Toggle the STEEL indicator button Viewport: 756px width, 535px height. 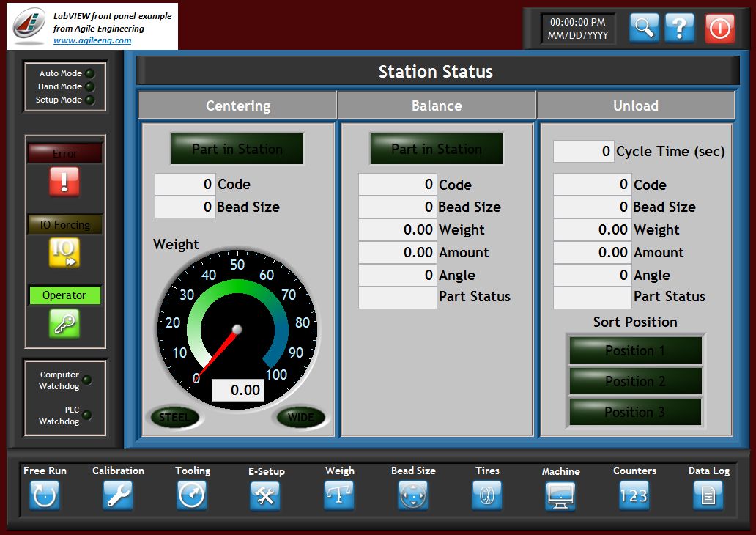pyautogui.click(x=174, y=417)
